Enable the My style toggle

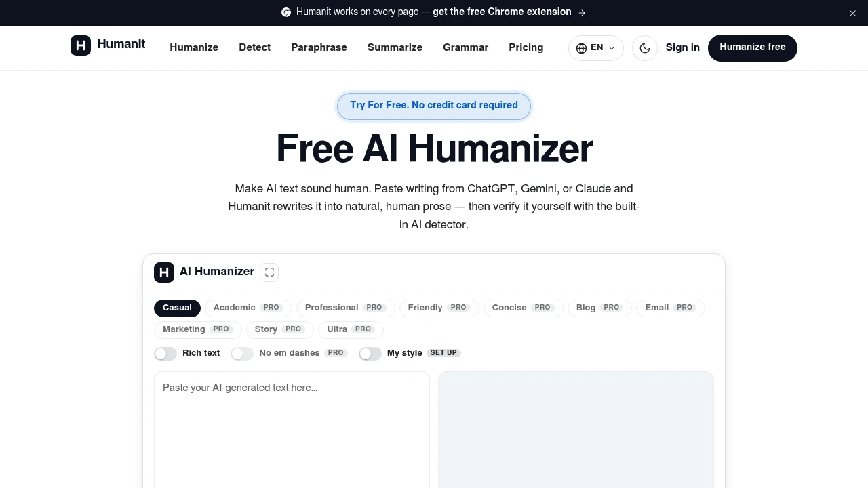tap(370, 354)
